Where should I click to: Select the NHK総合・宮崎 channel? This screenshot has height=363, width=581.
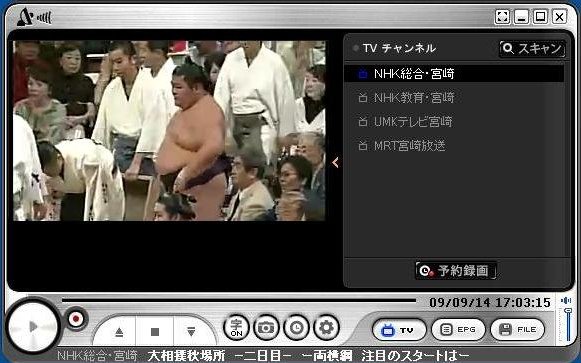(x=454, y=73)
